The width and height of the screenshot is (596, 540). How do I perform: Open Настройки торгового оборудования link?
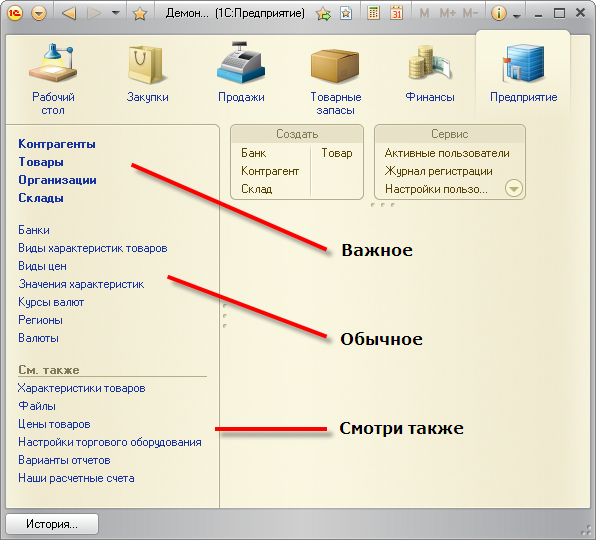point(110,442)
